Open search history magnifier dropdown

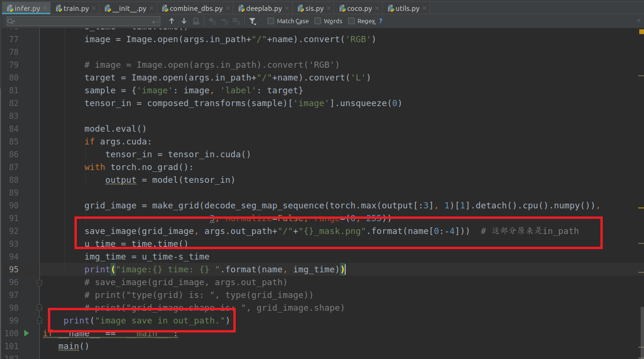pyautogui.click(x=11, y=21)
